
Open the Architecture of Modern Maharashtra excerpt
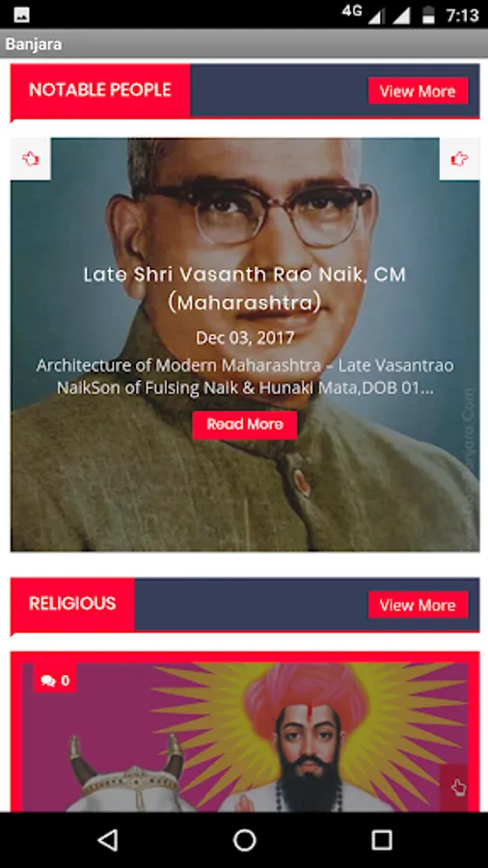245,376
